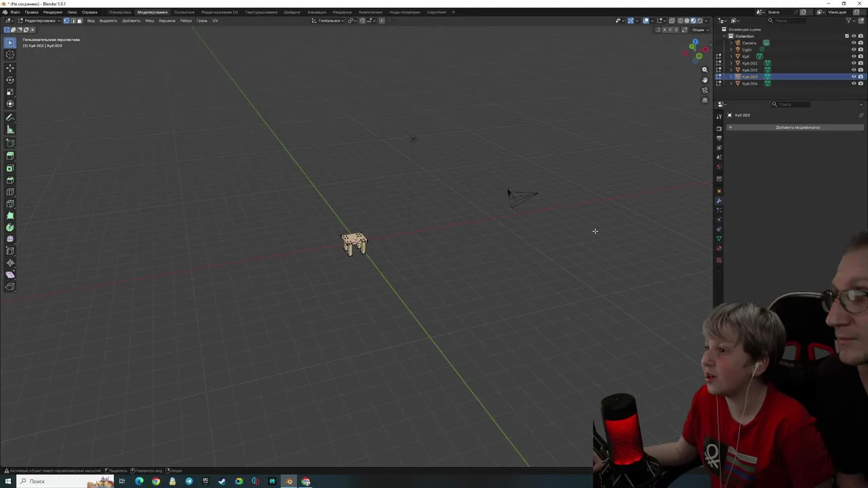Toggle X-ray view in viewport header

[672, 20]
